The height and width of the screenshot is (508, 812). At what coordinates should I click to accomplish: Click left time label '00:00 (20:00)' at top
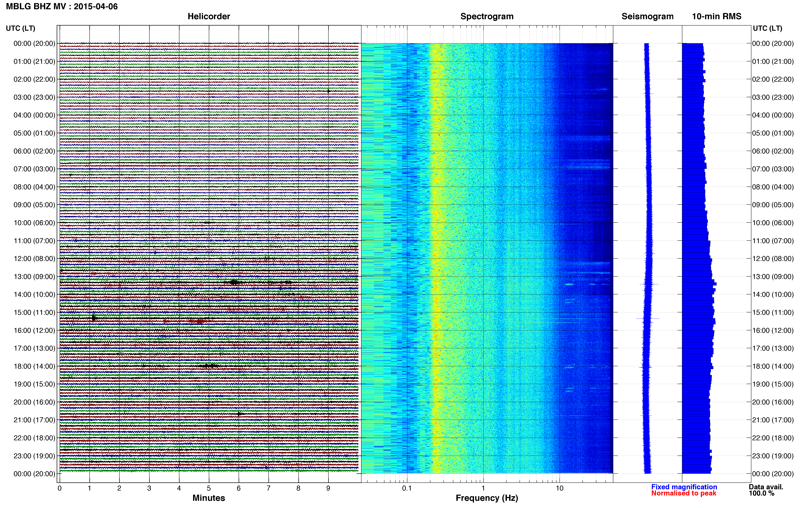(34, 43)
